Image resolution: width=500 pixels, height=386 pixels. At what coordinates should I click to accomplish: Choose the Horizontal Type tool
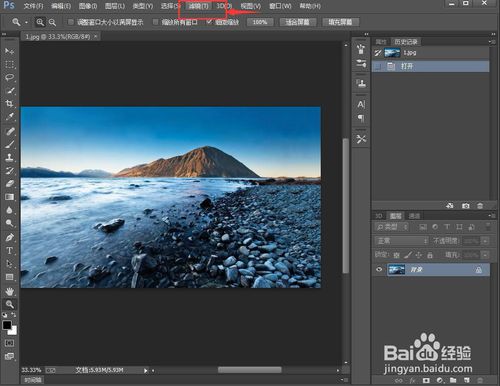tap(9, 250)
